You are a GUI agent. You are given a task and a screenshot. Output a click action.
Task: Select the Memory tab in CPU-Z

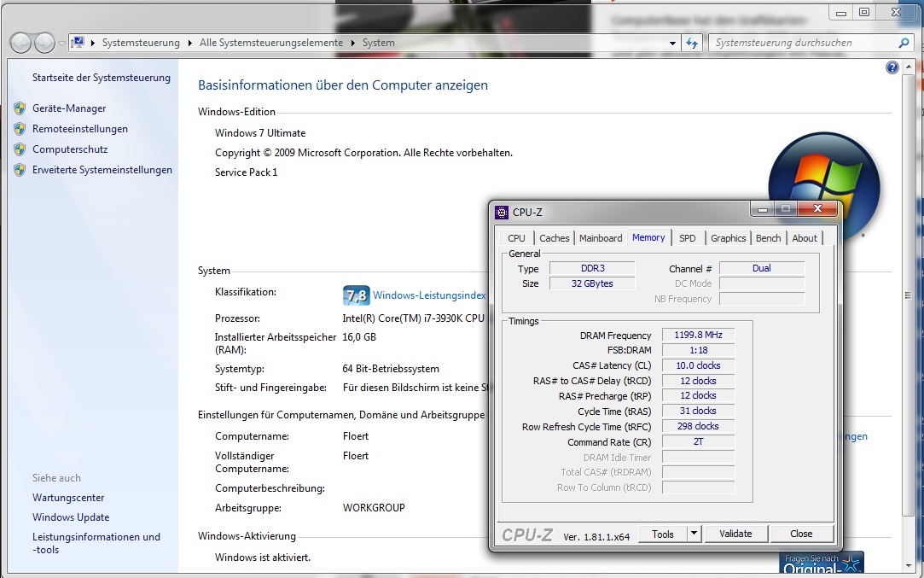coord(648,237)
